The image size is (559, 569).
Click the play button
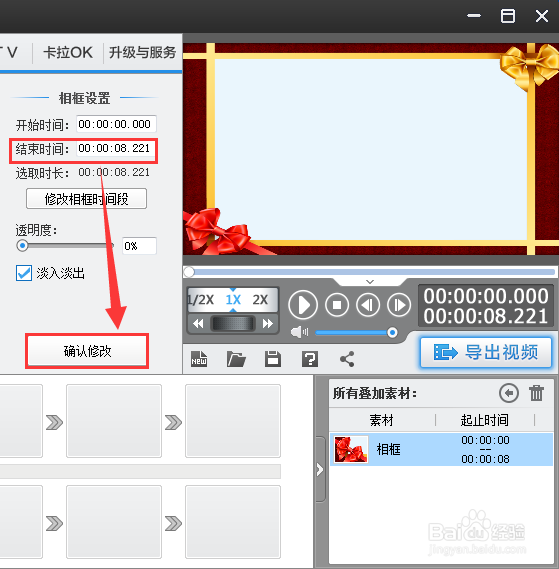click(x=303, y=305)
